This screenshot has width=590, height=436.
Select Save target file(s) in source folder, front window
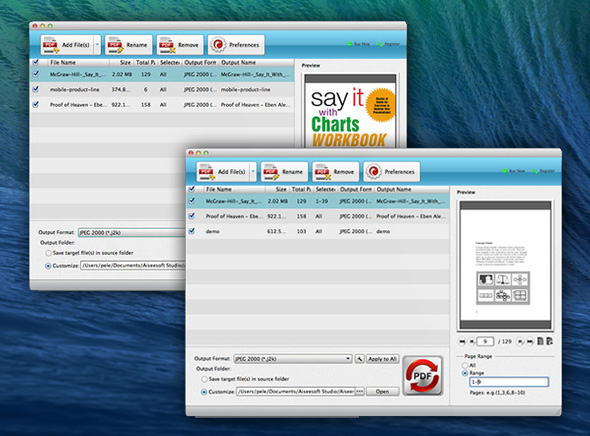pos(204,379)
